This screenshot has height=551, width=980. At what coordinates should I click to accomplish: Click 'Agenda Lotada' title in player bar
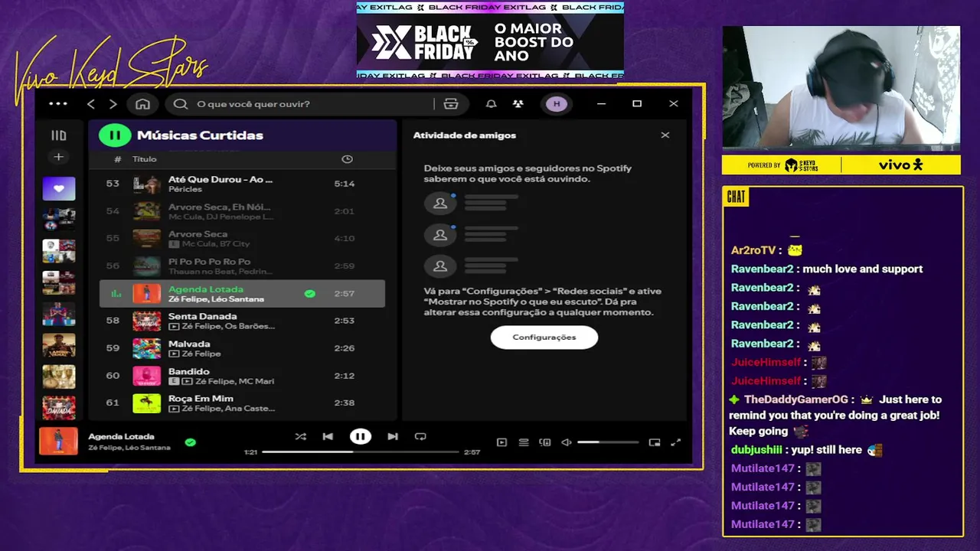[121, 436]
